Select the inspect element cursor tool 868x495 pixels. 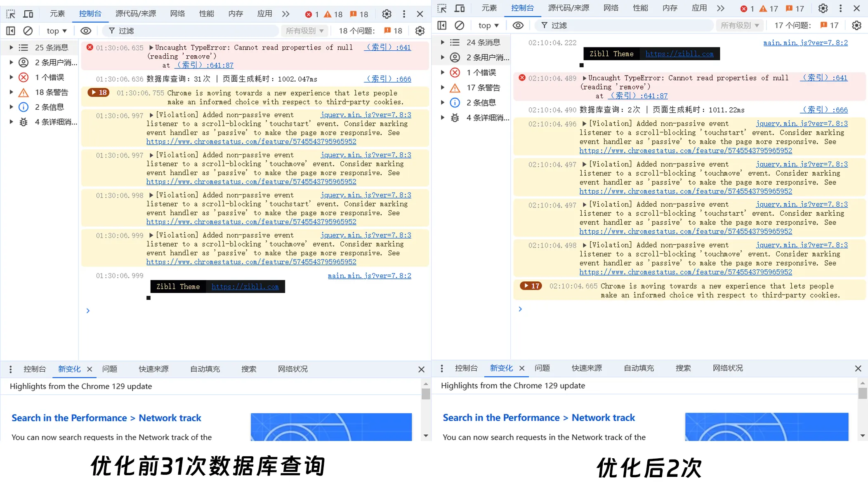click(10, 14)
